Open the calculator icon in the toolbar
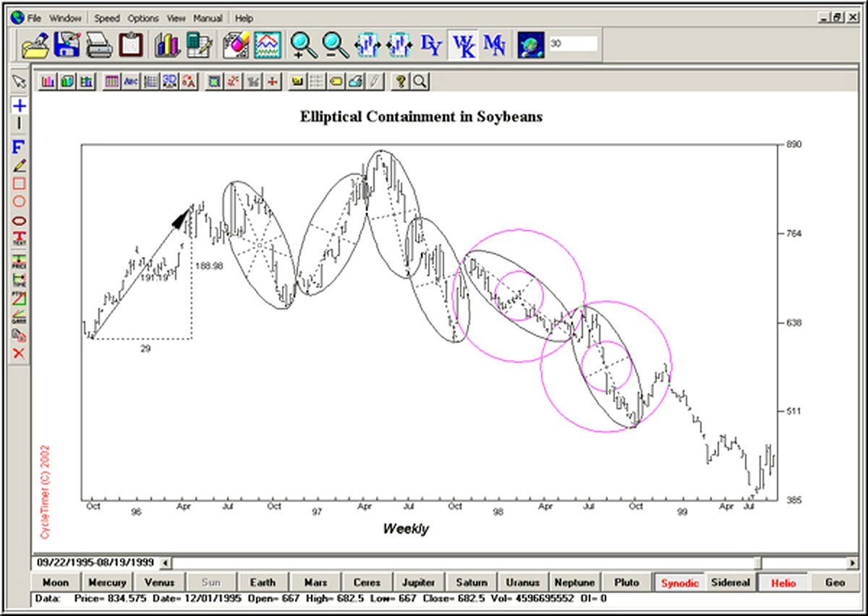868x616 pixels. (198, 45)
